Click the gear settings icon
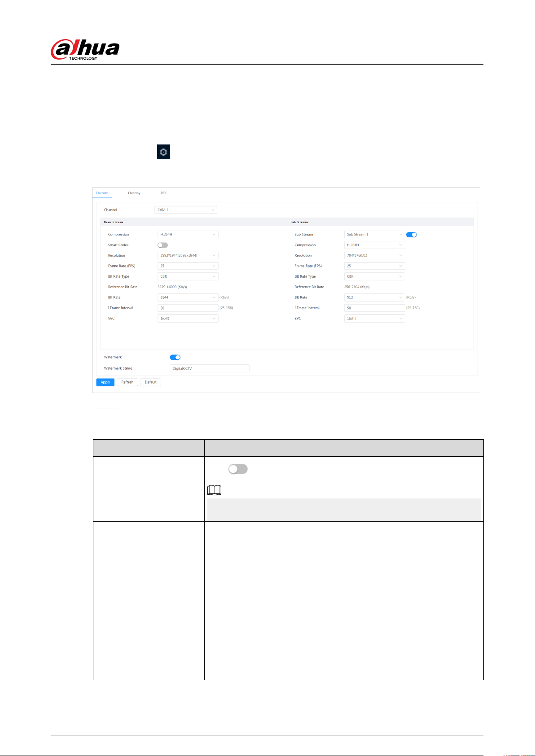Screen dimensions: 535x756 coord(163,152)
